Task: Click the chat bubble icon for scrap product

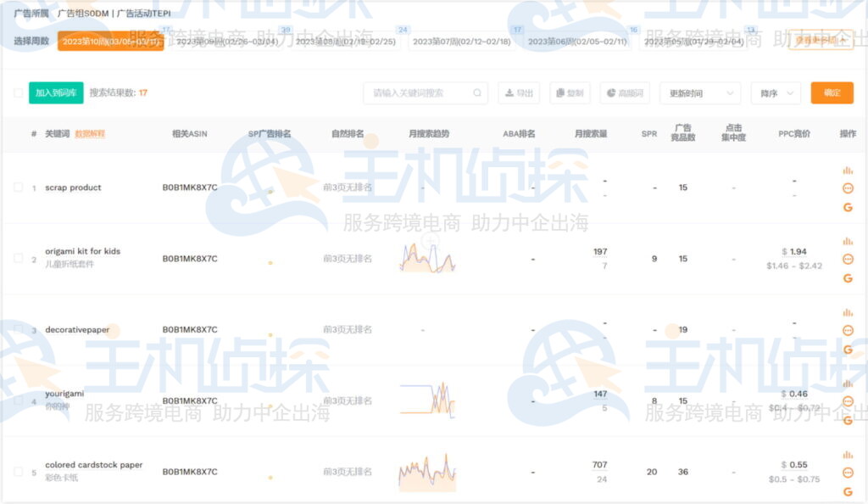Action: point(848,188)
